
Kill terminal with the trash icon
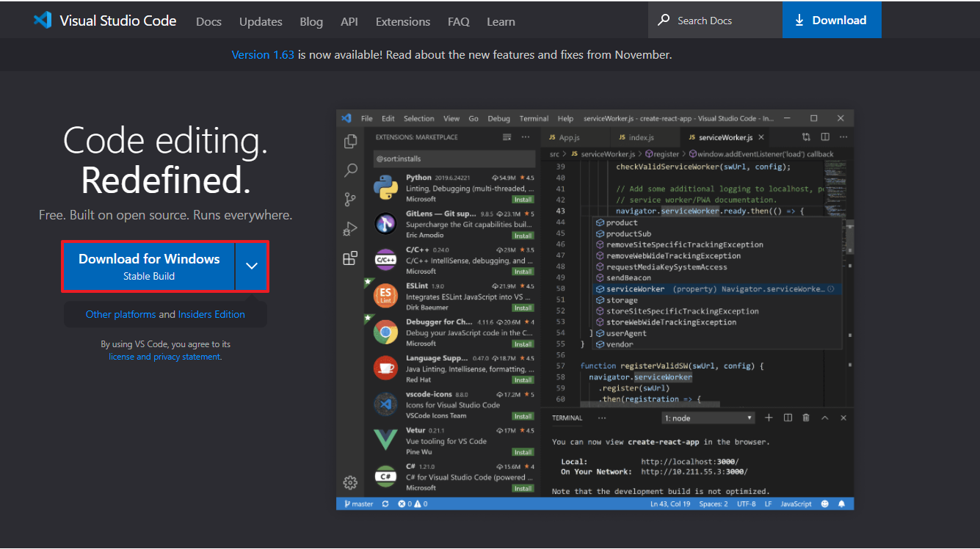(806, 418)
